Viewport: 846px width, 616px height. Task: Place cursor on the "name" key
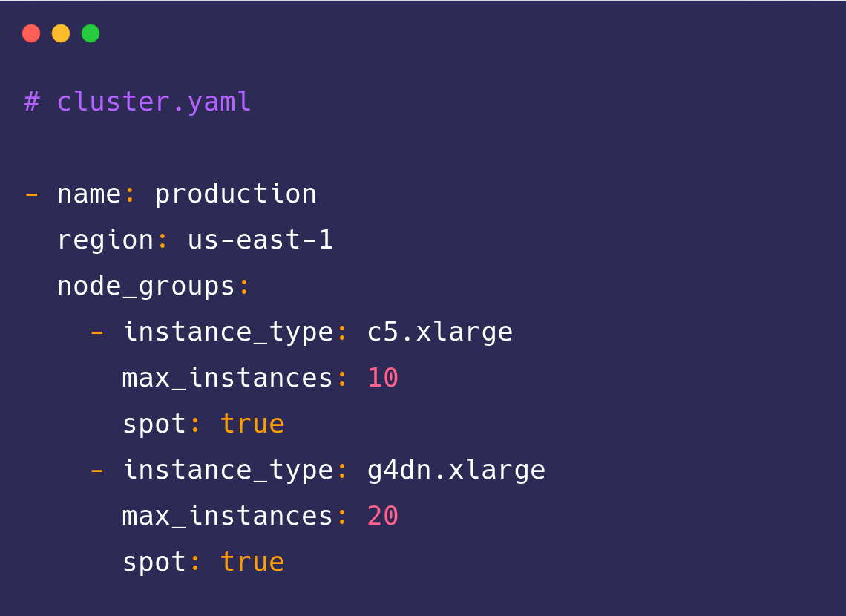point(89,194)
